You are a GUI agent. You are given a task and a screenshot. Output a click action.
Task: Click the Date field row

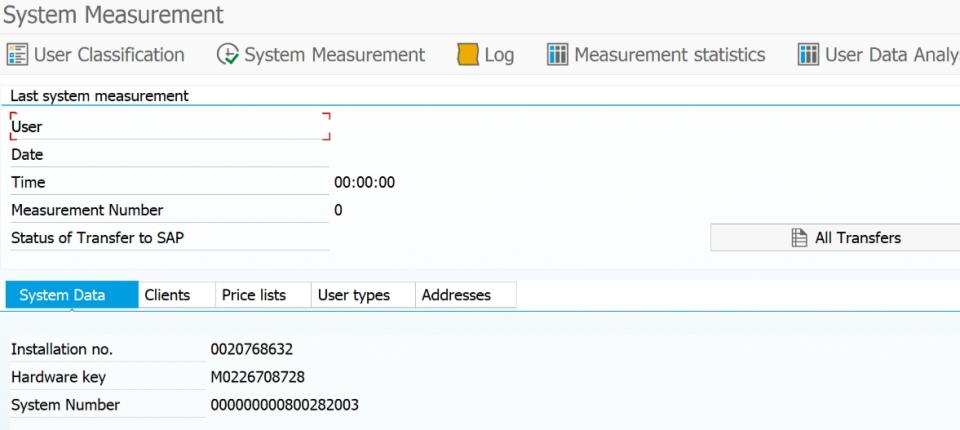point(169,155)
